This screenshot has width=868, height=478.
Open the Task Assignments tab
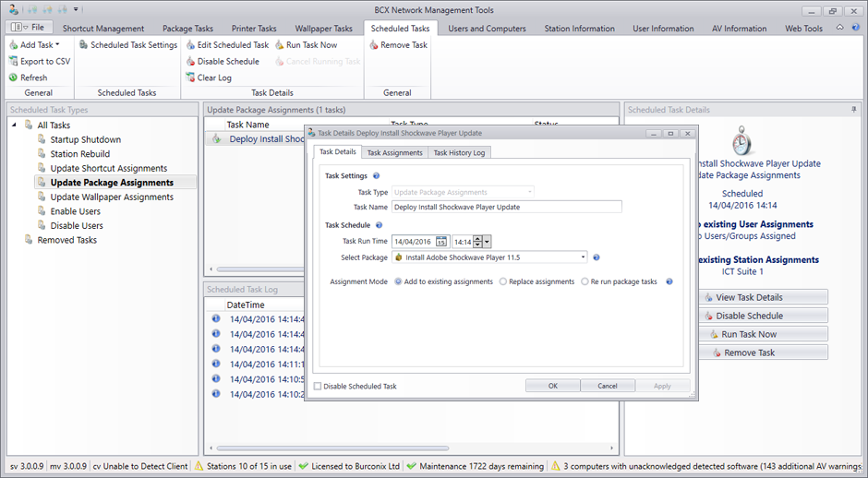click(x=394, y=152)
